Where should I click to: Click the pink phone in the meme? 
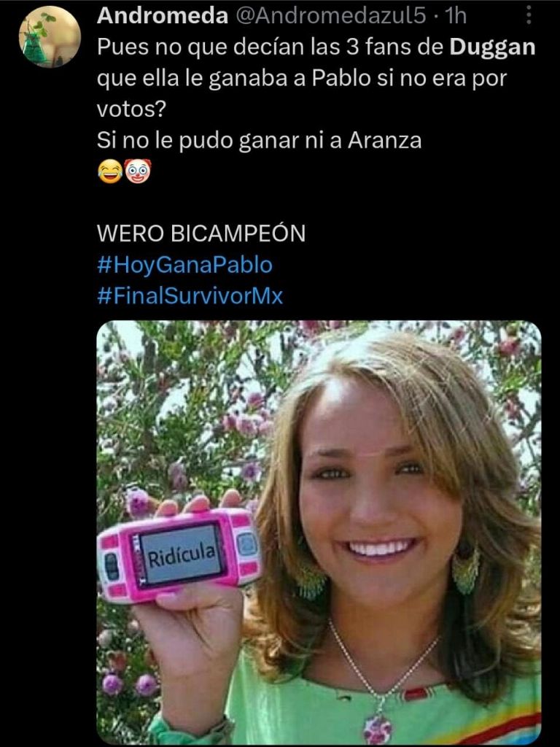[179, 554]
